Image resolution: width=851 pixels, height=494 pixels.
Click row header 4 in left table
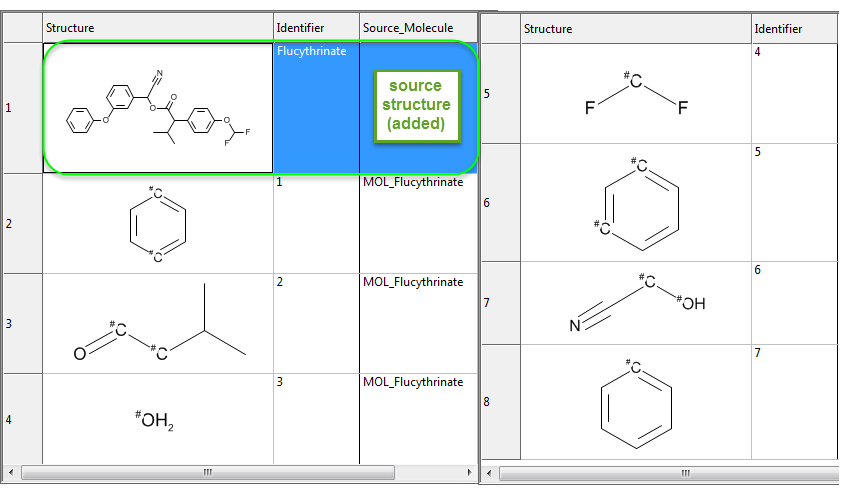[23, 419]
